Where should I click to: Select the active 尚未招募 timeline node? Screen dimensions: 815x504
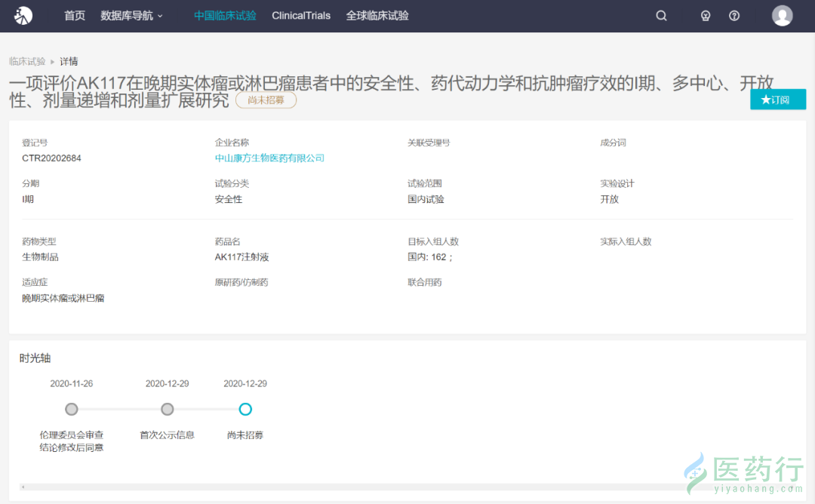[x=245, y=410]
